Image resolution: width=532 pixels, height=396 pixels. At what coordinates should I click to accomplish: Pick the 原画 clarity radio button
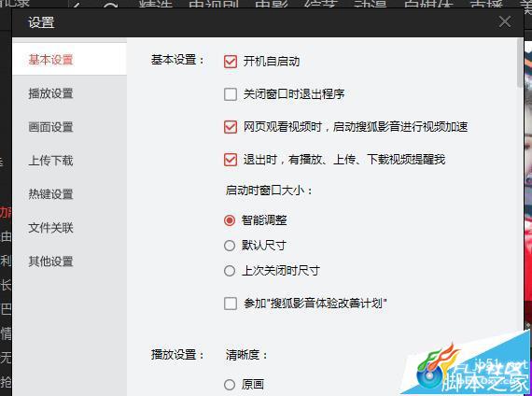(x=230, y=385)
